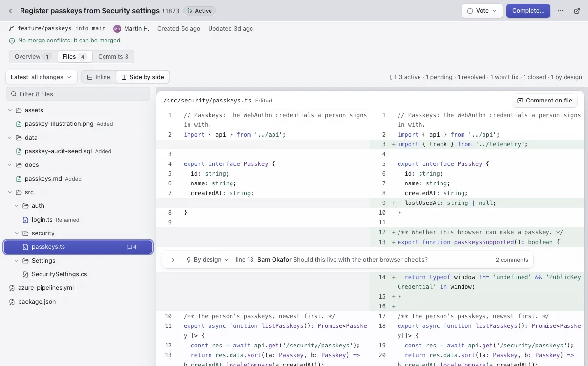Collapse the auth folder

(x=17, y=206)
